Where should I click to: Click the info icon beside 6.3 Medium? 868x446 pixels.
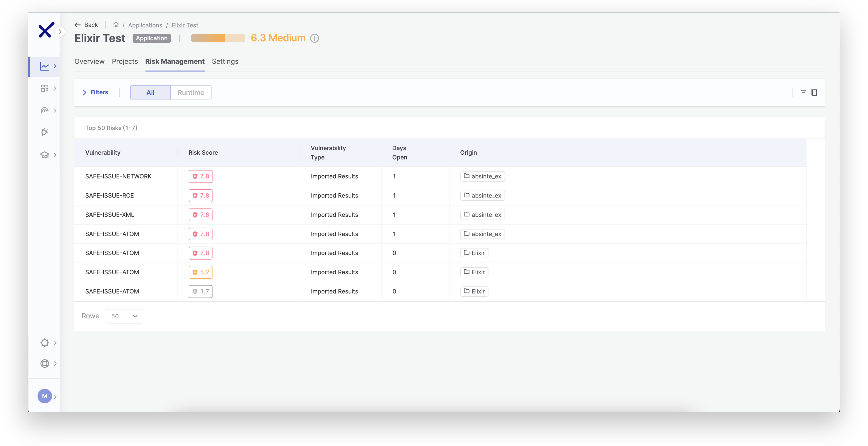tap(314, 38)
